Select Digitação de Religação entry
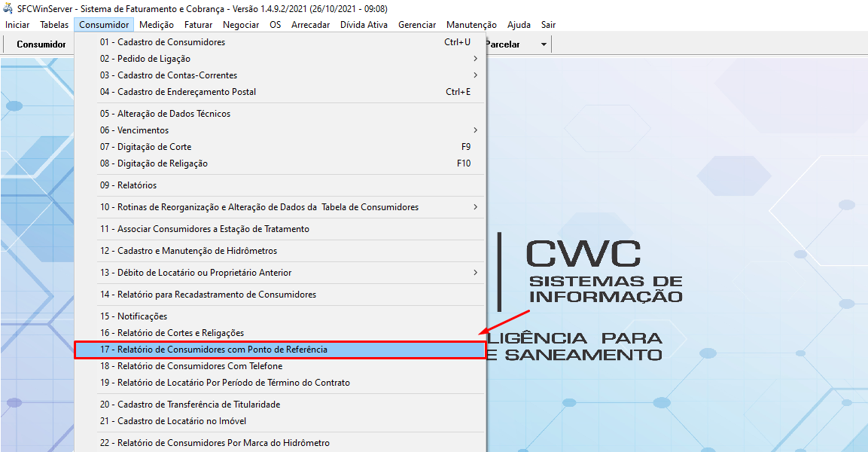 point(154,163)
